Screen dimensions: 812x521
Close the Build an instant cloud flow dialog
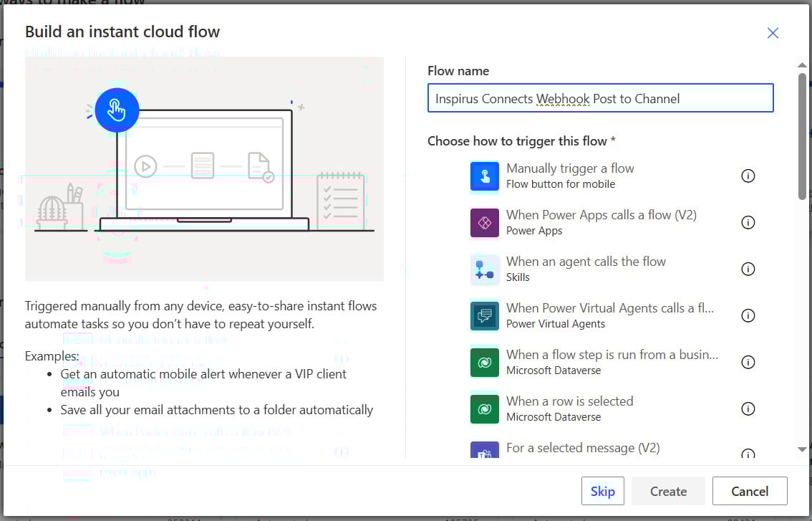point(773,33)
